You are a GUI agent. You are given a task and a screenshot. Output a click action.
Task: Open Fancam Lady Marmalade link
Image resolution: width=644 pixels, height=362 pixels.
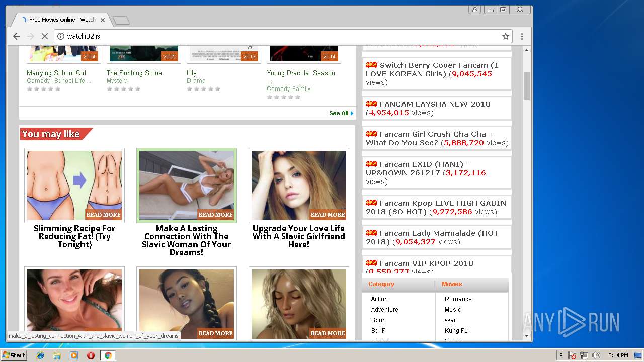click(x=432, y=237)
